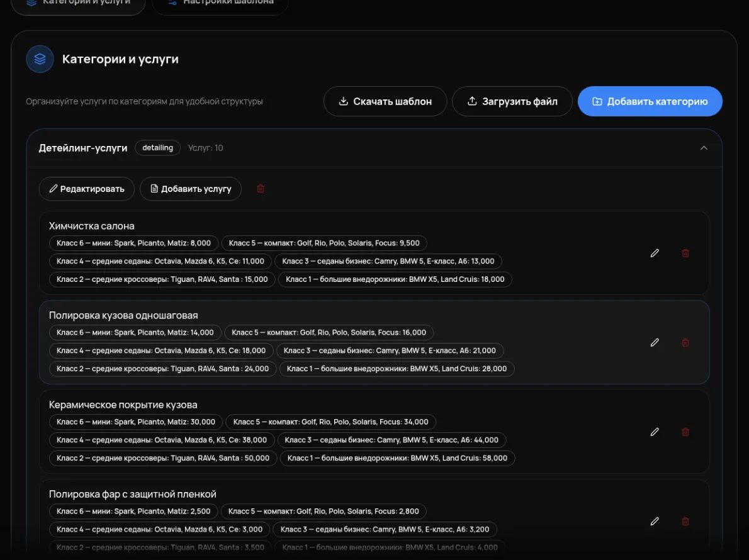Click the layers icon beside the Категории и услуги heading

pos(40,59)
